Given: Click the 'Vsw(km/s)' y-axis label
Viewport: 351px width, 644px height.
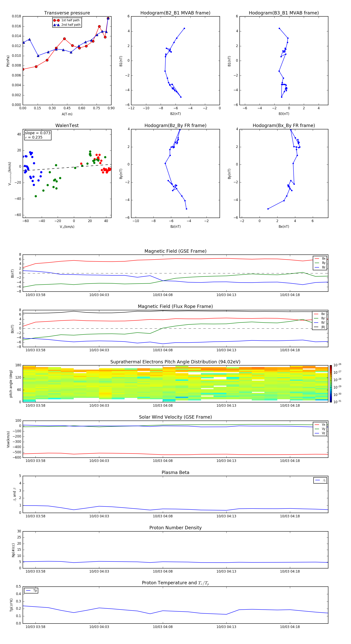Looking at the screenshot, I should point(8,439).
